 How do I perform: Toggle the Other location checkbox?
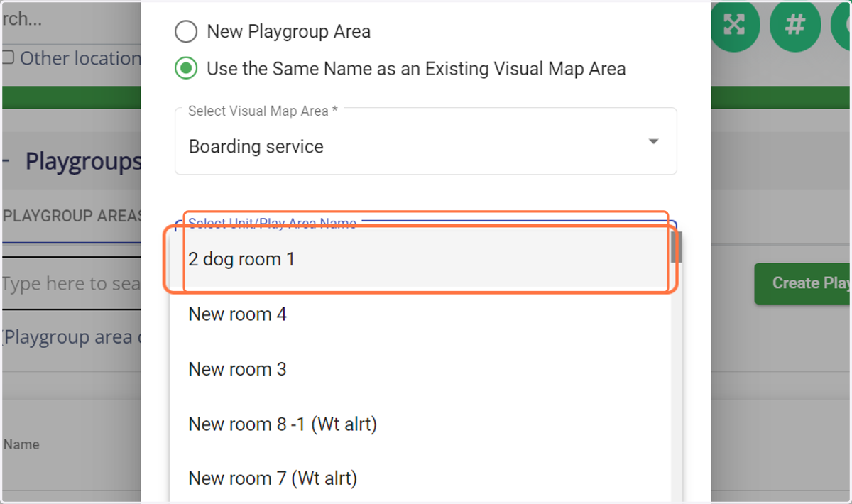pyautogui.click(x=8, y=58)
